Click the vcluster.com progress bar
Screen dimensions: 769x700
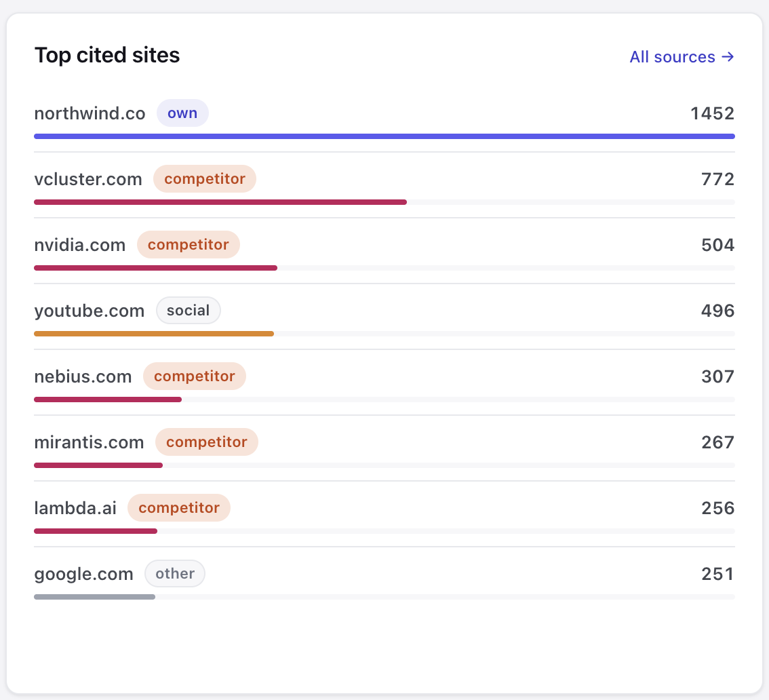(220, 202)
